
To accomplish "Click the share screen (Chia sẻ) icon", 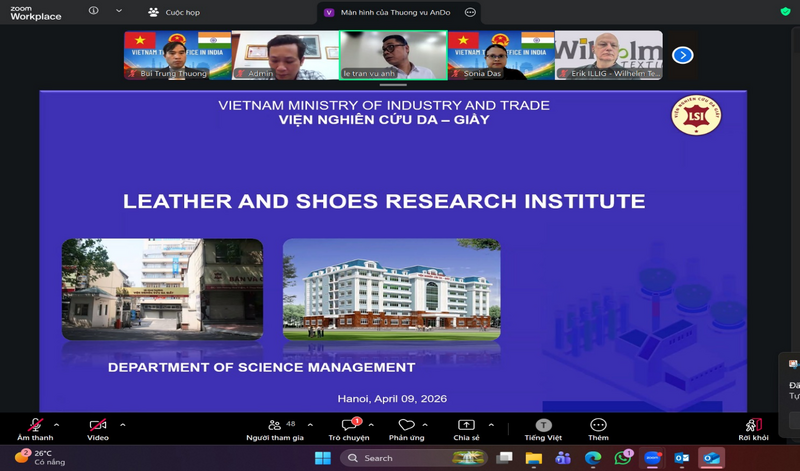I will click(466, 426).
